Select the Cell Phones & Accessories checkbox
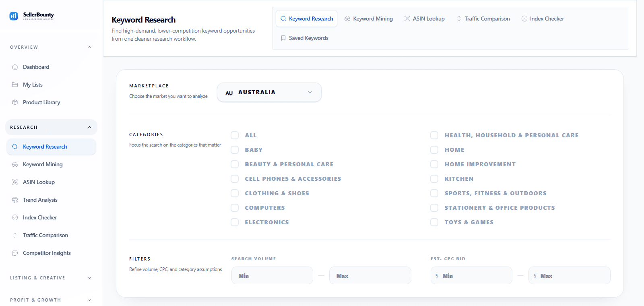This screenshot has width=644, height=306. [235, 179]
